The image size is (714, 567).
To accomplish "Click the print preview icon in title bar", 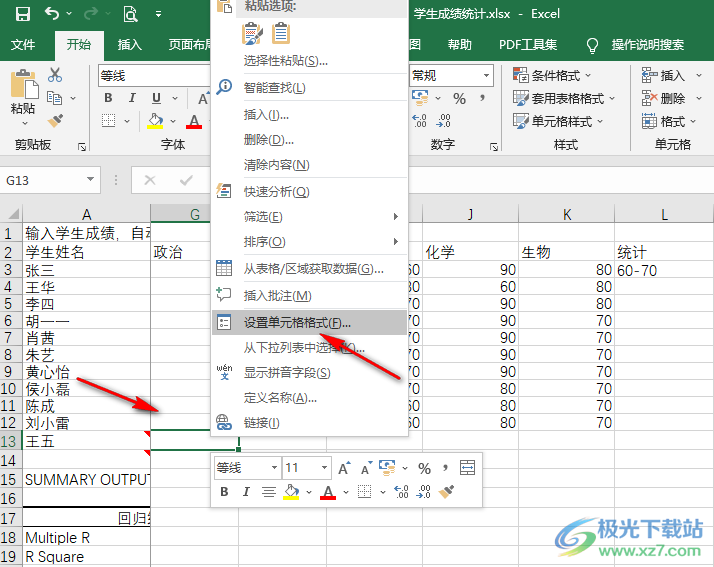I will click(x=130, y=14).
